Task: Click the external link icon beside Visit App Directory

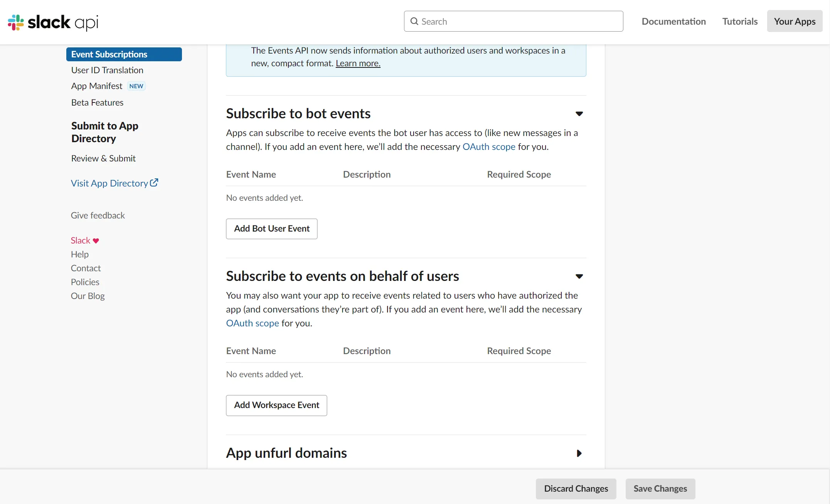Action: (154, 183)
